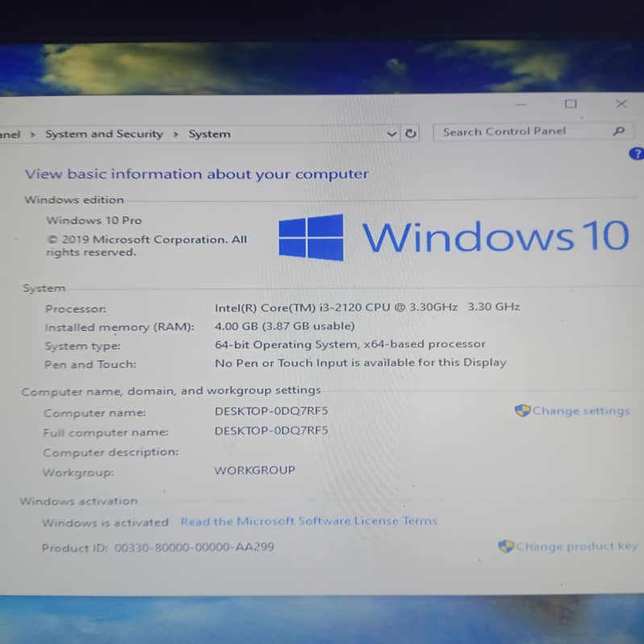Screen dimensions: 644x644
Task: Click the Full computer name value
Action: click(x=271, y=430)
